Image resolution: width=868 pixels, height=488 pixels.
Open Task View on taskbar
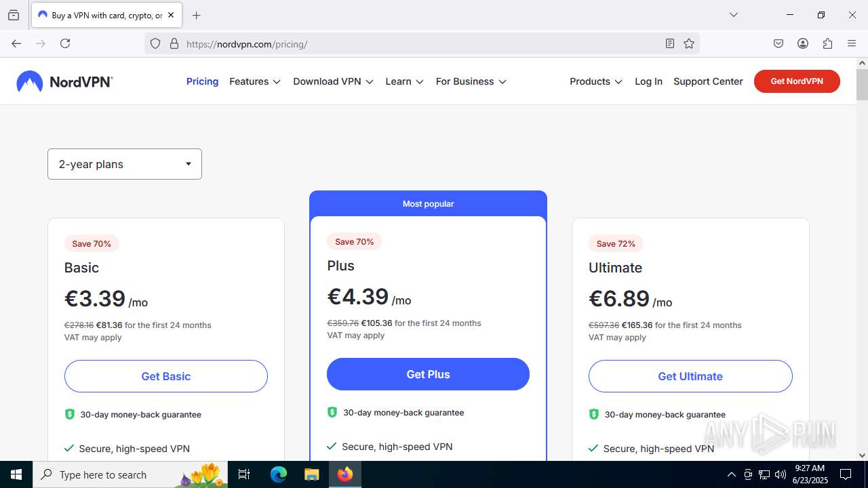point(245,474)
